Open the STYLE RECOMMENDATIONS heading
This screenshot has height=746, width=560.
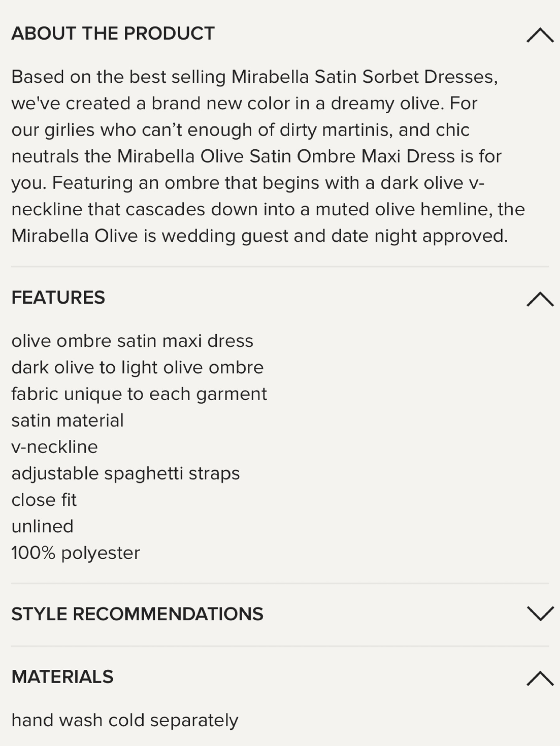pyautogui.click(x=137, y=614)
